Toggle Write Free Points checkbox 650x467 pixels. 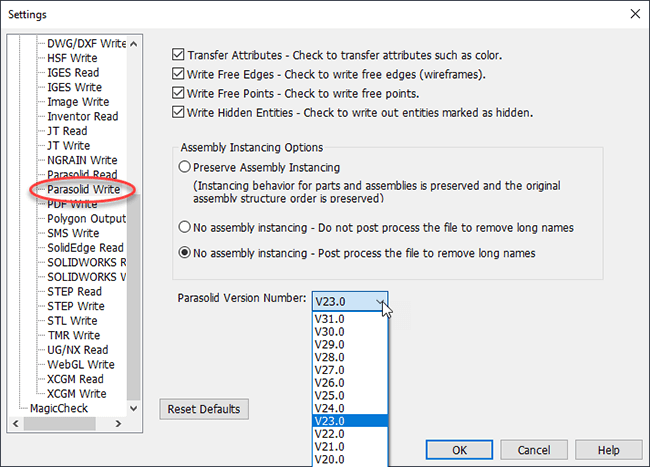pyautogui.click(x=178, y=93)
